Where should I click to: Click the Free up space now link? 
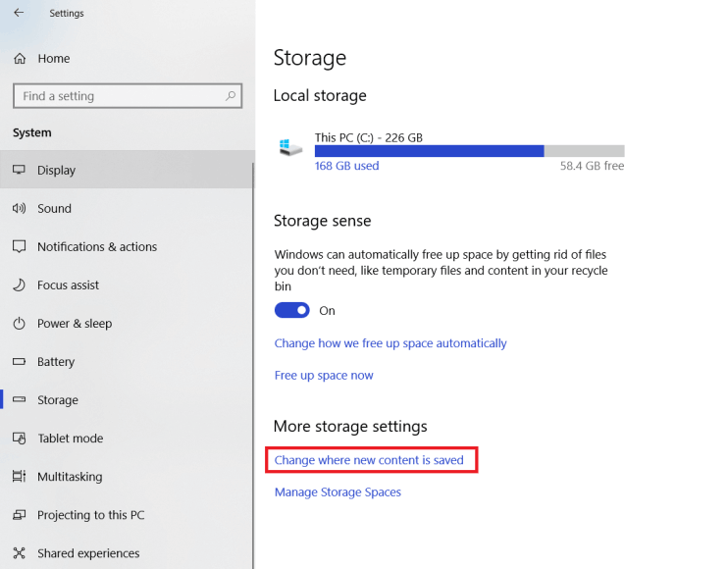click(x=324, y=376)
